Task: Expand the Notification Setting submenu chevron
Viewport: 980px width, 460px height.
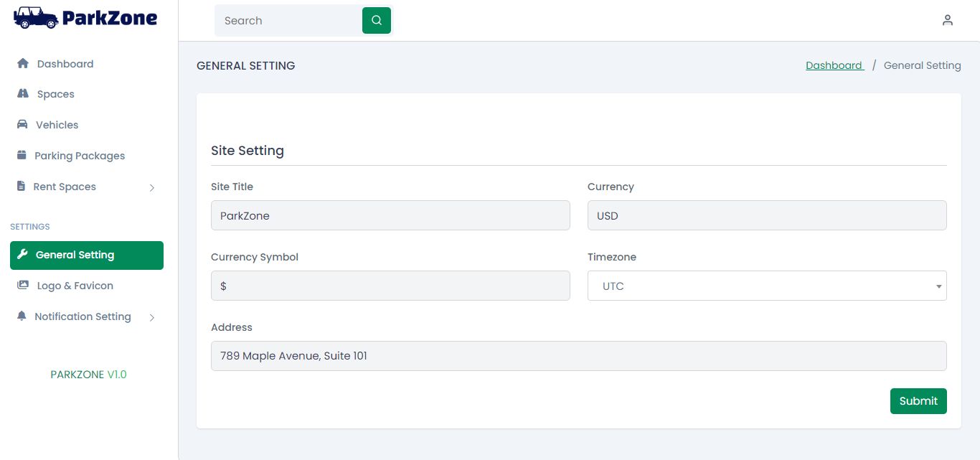Action: tap(152, 317)
